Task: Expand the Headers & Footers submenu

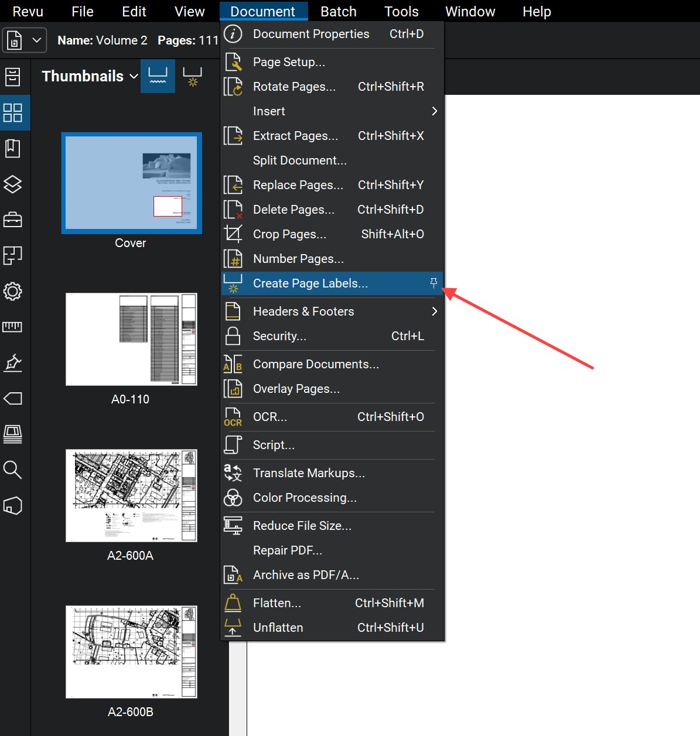Action: click(x=434, y=311)
